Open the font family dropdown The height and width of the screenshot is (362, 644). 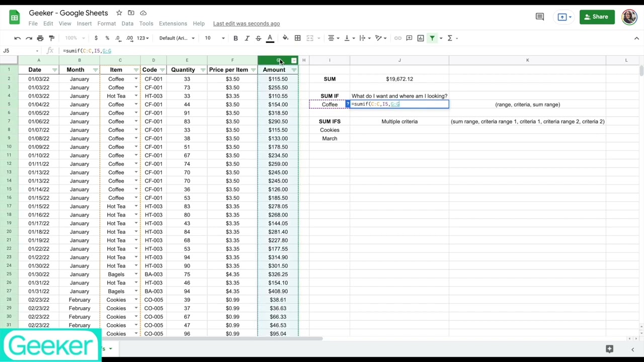coord(177,38)
